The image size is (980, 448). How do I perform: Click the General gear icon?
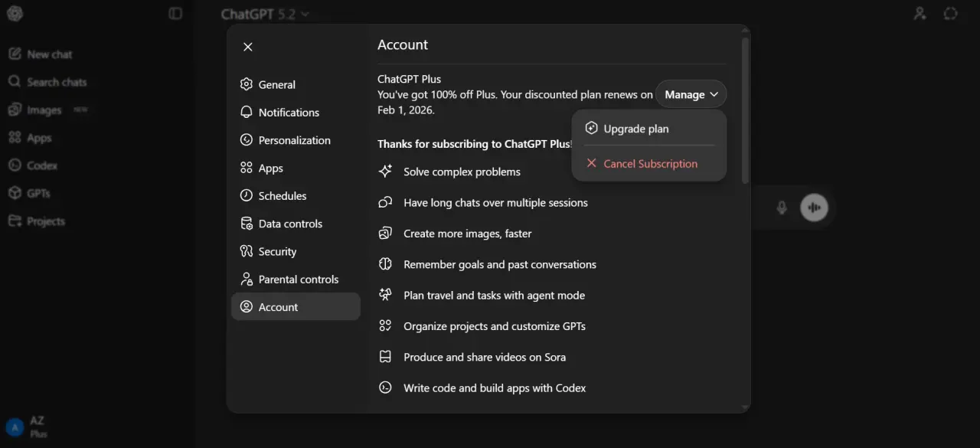pyautogui.click(x=246, y=84)
